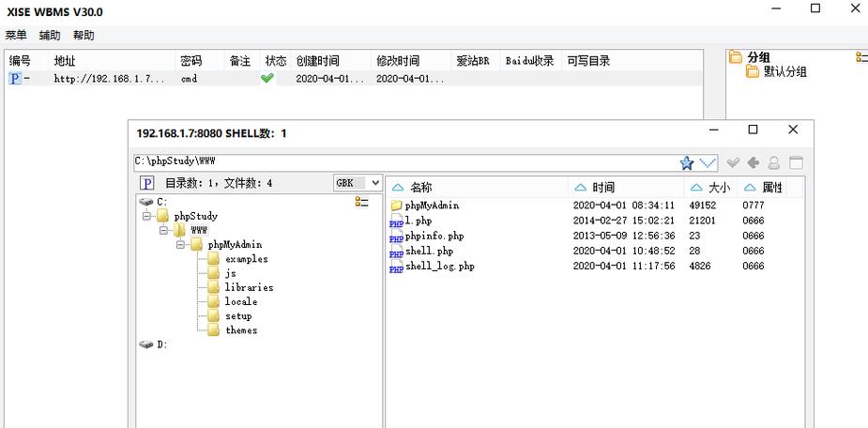Select the http://192.168.1.7... address cell
Screen dimensions: 868x428
coord(110,79)
